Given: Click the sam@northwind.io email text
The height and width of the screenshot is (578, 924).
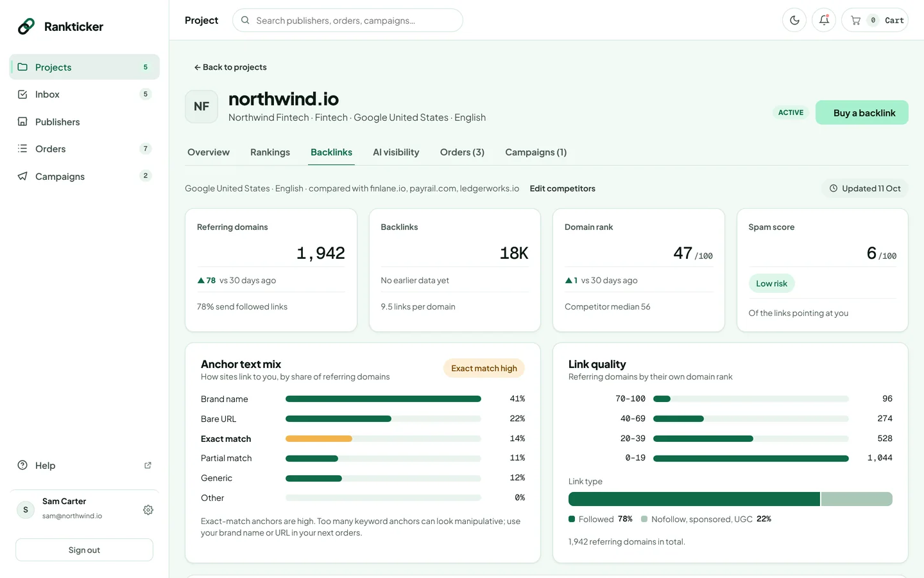Looking at the screenshot, I should [72, 516].
